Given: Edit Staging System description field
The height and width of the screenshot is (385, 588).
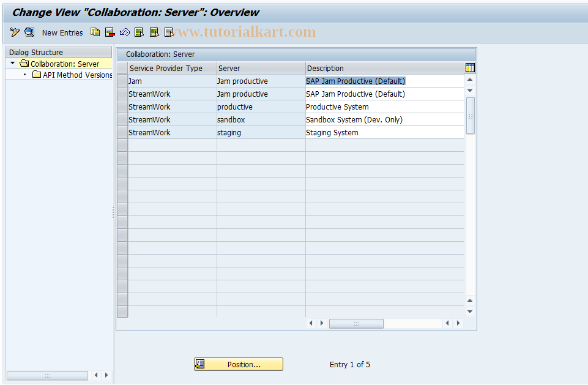Looking at the screenshot, I should click(x=385, y=132).
